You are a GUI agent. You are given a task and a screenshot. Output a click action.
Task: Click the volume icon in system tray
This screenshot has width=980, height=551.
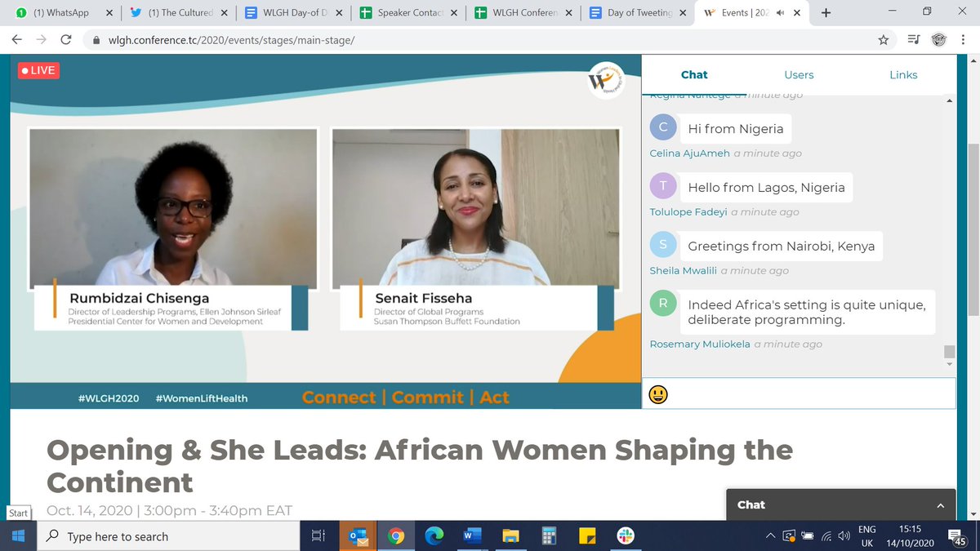pyautogui.click(x=844, y=536)
